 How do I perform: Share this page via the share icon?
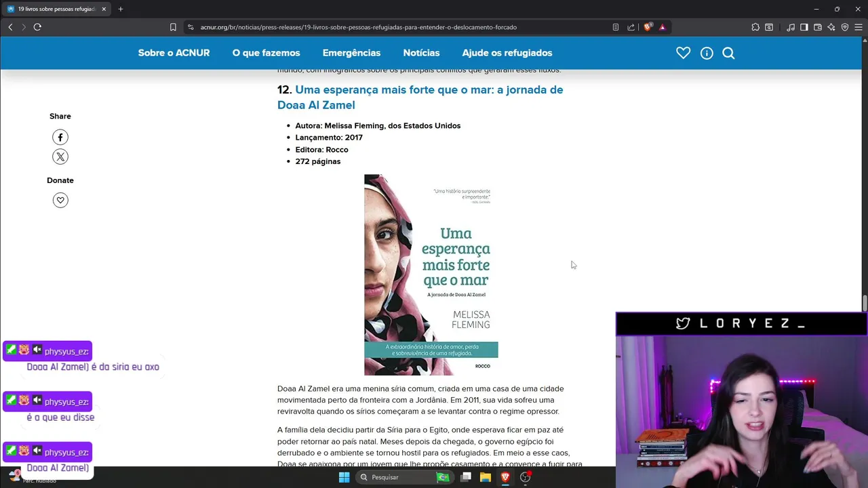tap(631, 27)
